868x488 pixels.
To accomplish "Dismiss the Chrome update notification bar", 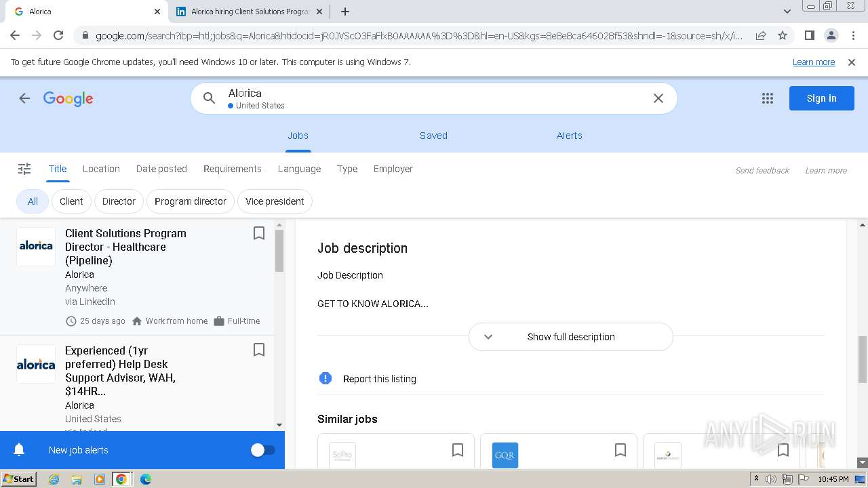I will (x=852, y=62).
